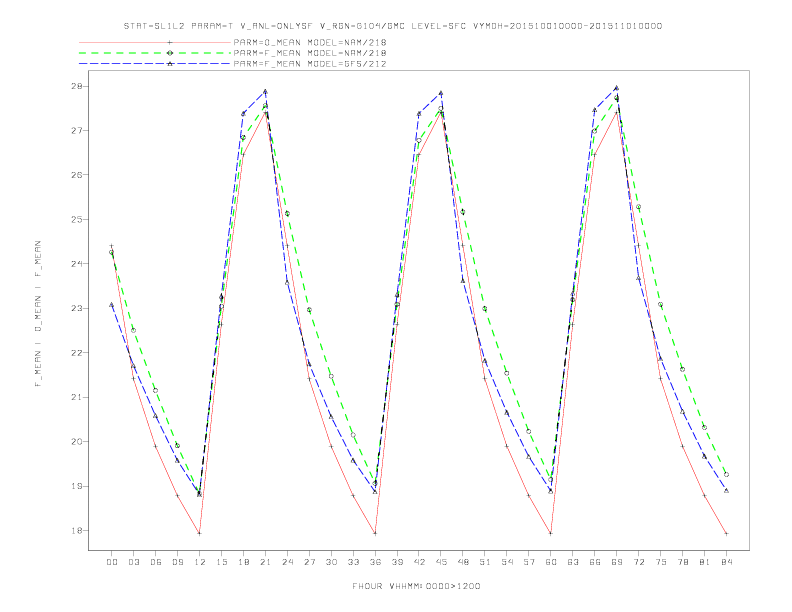Select legend entry PARM=F_MEAN MODEL=NAM/218
792x612 pixels.
click(310, 53)
